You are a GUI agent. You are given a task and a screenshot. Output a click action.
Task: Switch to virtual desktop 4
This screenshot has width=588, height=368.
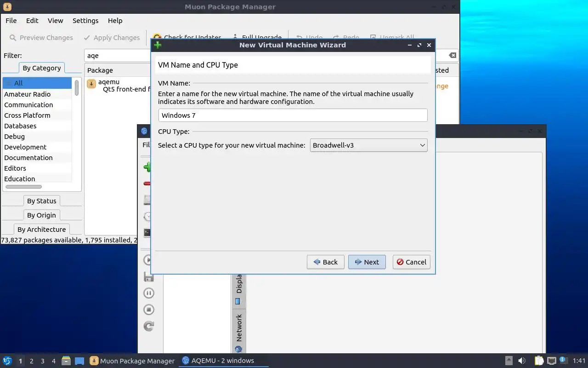(x=54, y=361)
